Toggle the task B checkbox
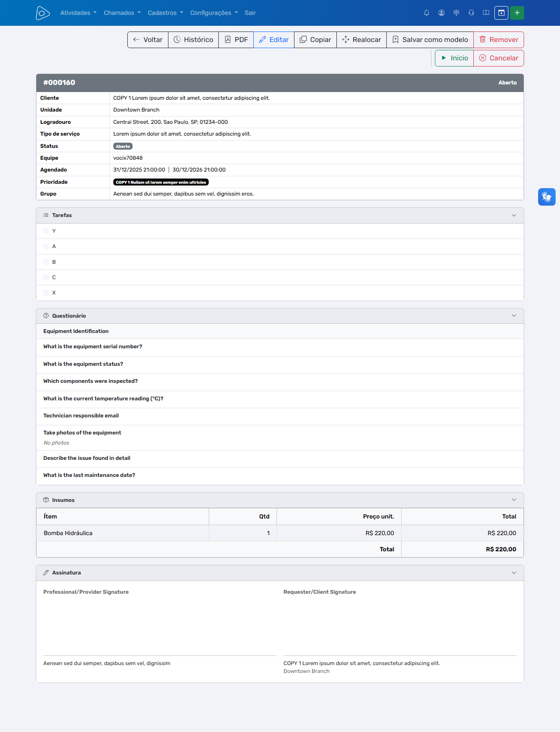Image resolution: width=560 pixels, height=732 pixels. coord(46,262)
